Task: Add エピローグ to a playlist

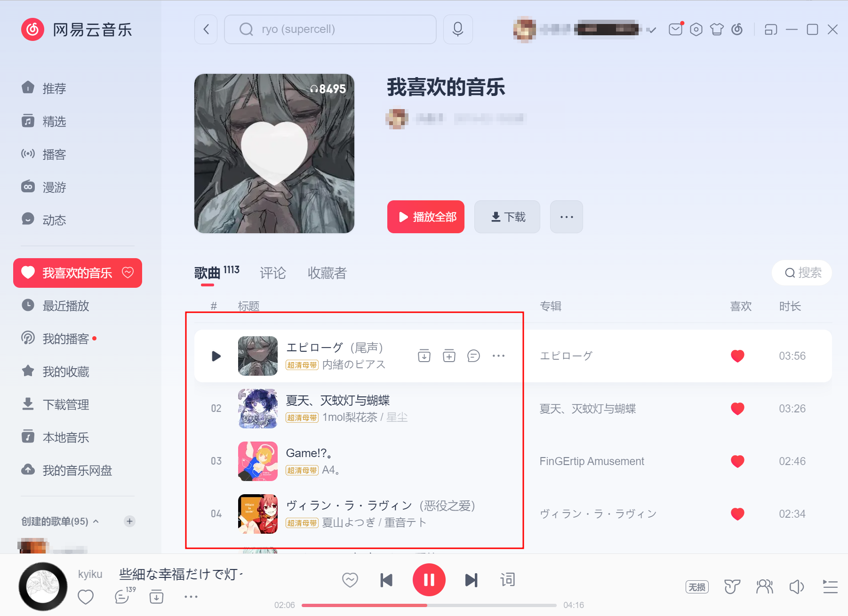Action: 449,356
